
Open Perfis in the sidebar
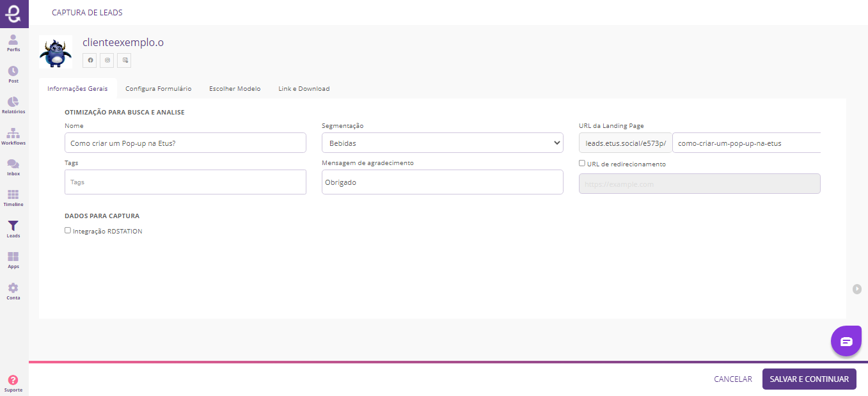(x=13, y=43)
